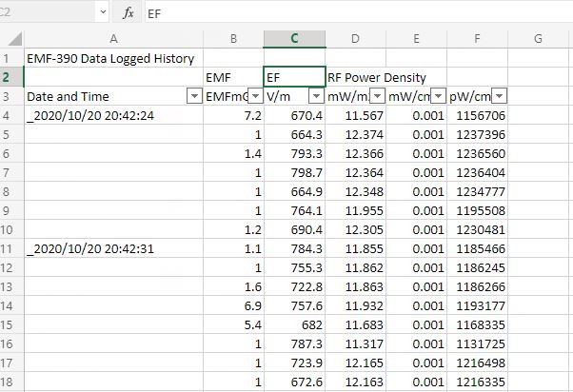Select row 3 header
The image size is (573, 392).
[11, 96]
